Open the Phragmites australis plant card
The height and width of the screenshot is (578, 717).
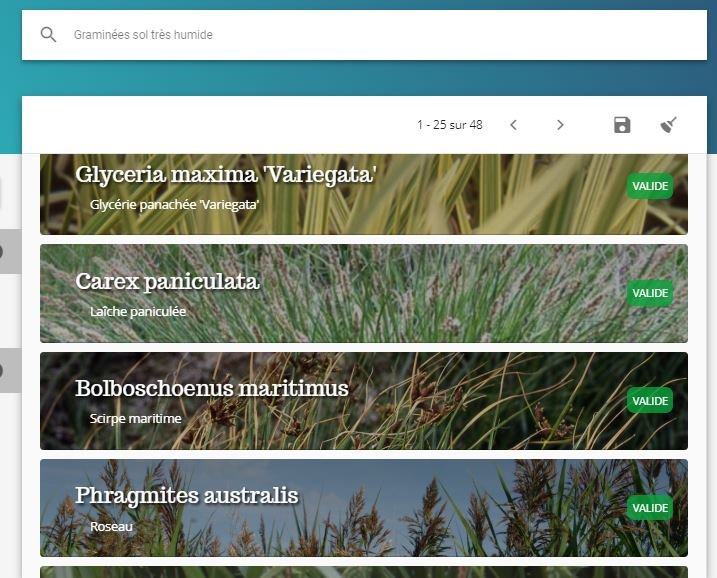(x=364, y=508)
